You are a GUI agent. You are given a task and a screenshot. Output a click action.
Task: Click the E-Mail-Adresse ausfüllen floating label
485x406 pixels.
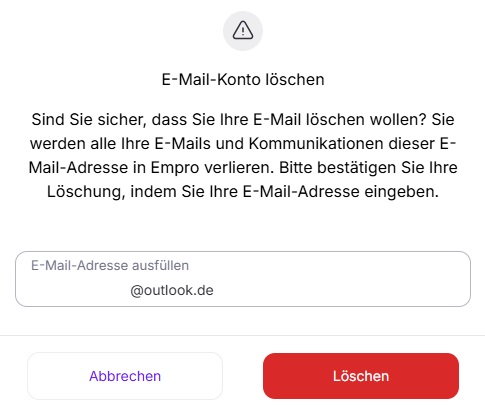(x=110, y=265)
